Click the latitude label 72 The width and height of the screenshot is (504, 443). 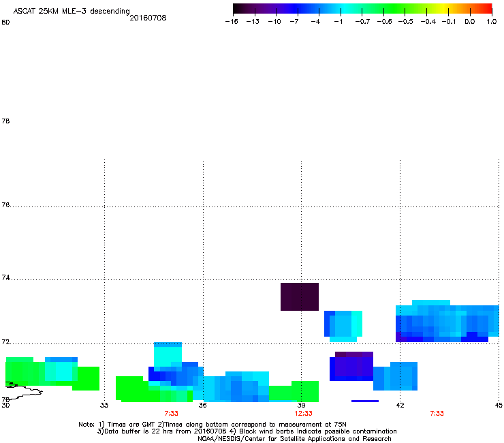pos(5,341)
